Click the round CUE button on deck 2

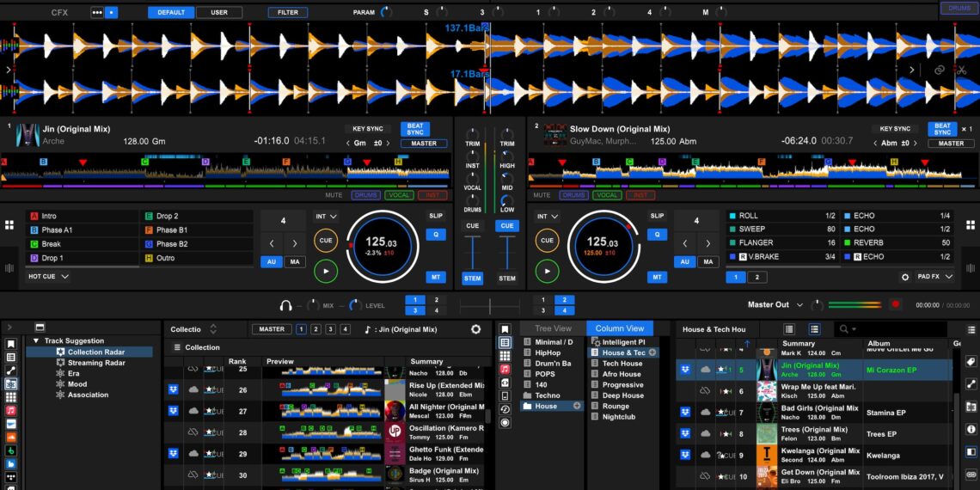[547, 241]
